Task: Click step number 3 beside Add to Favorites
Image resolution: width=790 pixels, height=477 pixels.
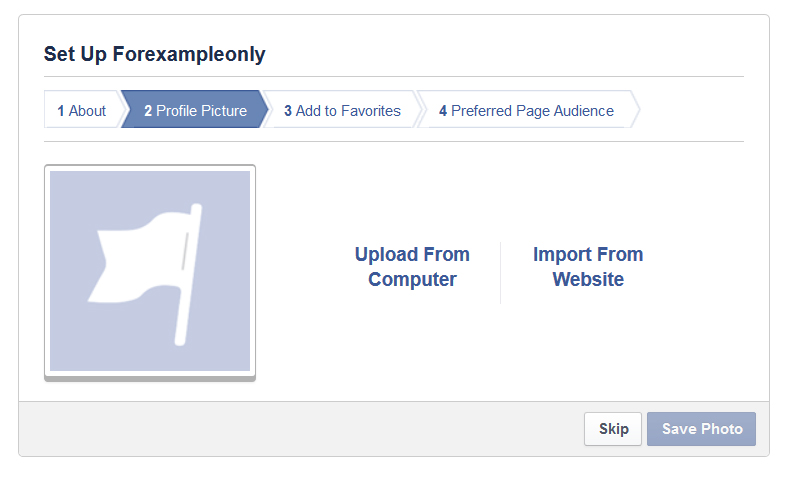Action: (288, 111)
